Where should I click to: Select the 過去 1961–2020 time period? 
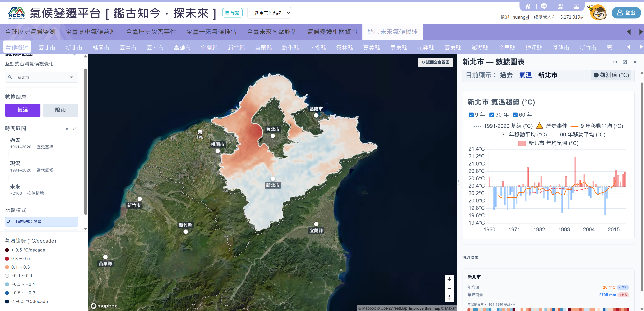(x=32, y=143)
